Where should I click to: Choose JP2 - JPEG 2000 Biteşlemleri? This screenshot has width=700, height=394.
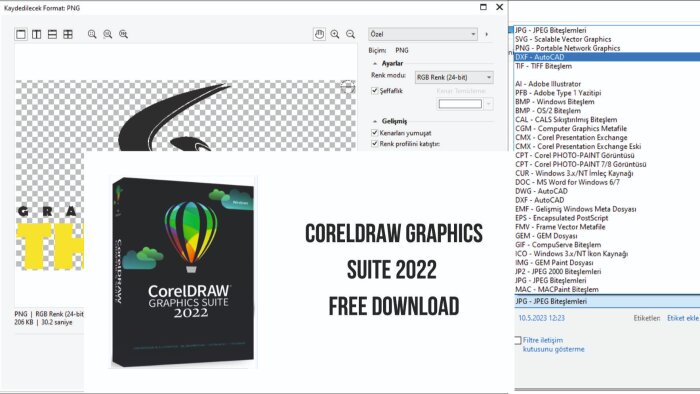click(x=558, y=271)
